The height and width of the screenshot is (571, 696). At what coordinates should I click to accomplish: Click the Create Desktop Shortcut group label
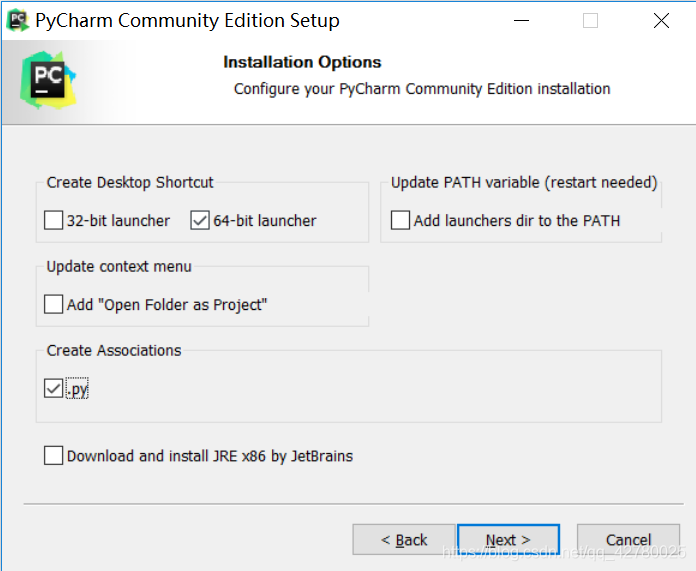[x=130, y=182]
